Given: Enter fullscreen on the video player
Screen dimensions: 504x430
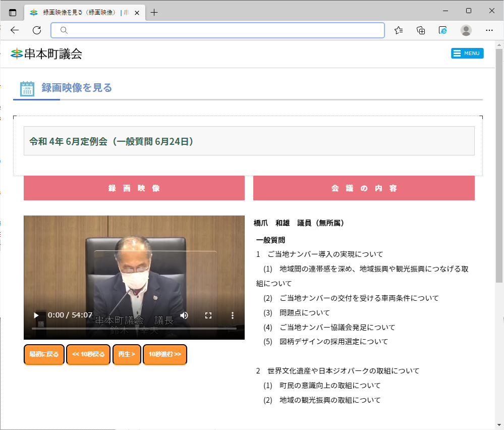Looking at the screenshot, I should pos(208,315).
